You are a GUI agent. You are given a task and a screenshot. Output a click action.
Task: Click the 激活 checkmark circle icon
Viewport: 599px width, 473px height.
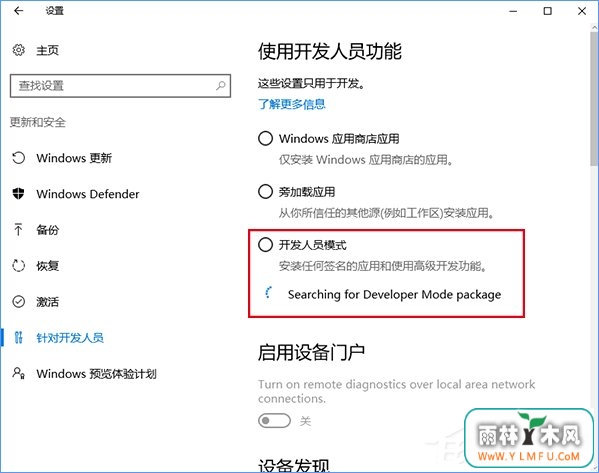point(18,301)
